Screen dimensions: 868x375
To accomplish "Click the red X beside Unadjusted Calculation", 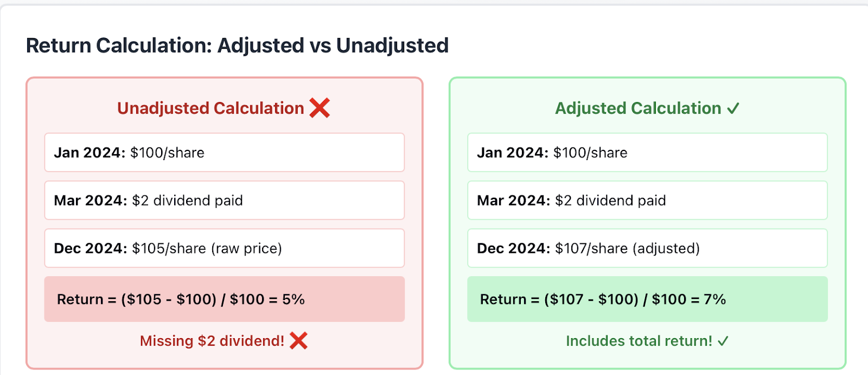I will tap(320, 108).
